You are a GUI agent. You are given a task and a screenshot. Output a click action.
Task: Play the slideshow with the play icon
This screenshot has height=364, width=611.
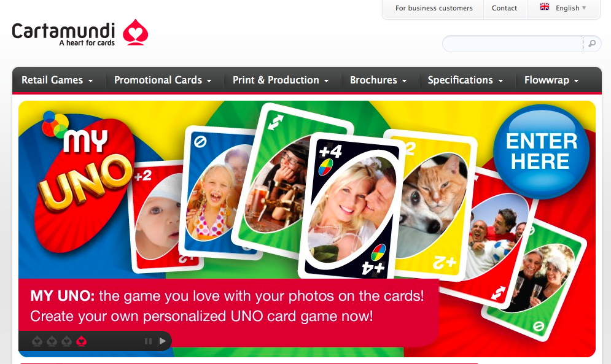click(163, 341)
